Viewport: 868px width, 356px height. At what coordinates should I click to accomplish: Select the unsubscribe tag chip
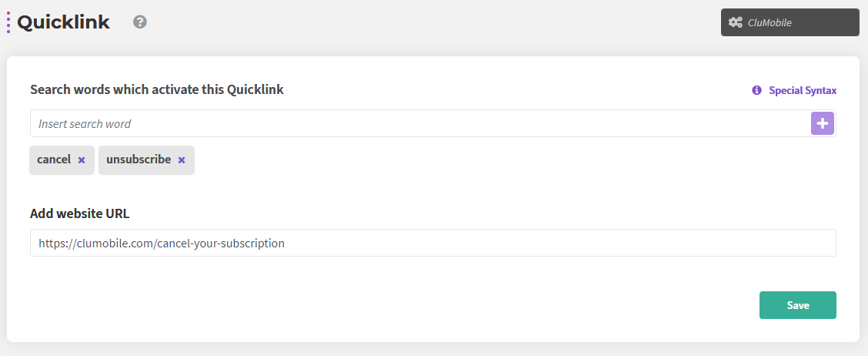pyautogui.click(x=139, y=160)
